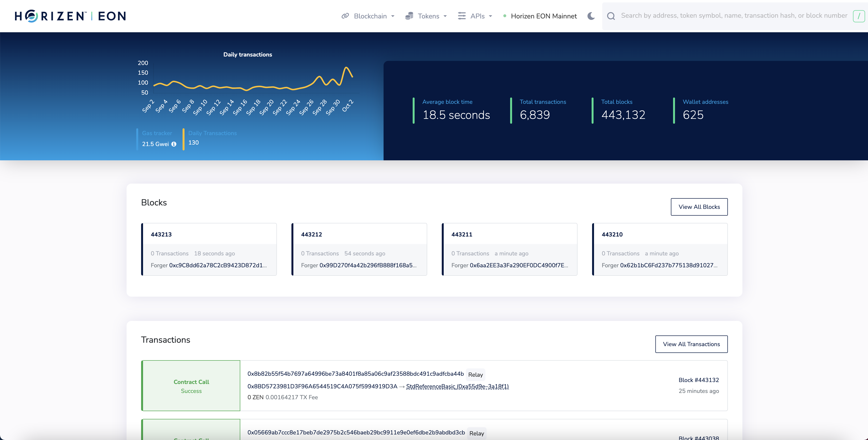
Task: Click Average block time value 18.5 seconds
Action: click(456, 115)
